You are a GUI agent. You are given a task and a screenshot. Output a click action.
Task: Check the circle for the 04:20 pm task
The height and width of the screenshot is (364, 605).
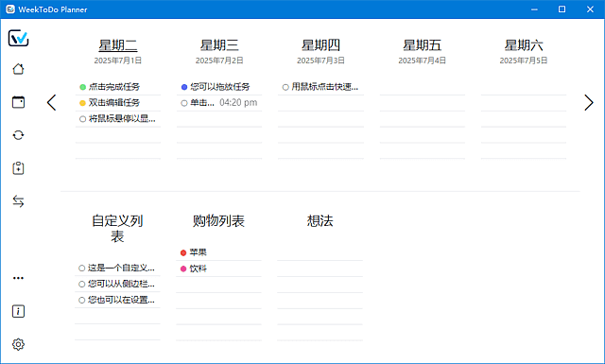point(184,103)
